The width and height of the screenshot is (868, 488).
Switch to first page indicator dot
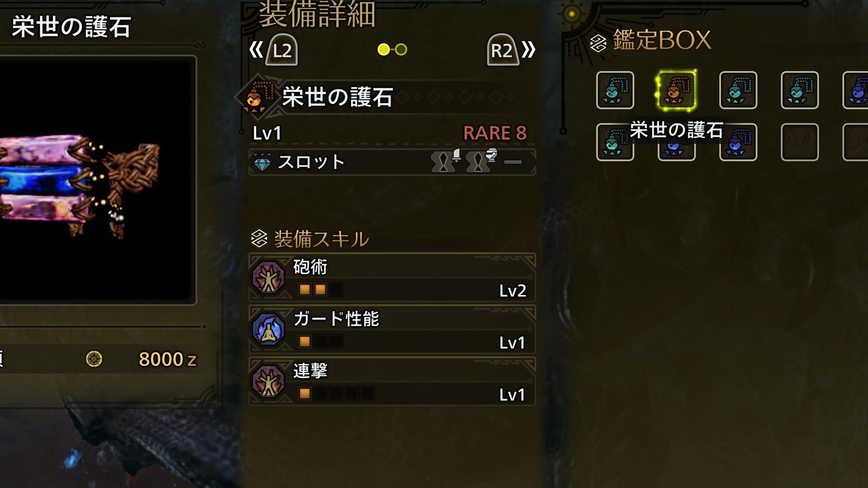tap(383, 49)
